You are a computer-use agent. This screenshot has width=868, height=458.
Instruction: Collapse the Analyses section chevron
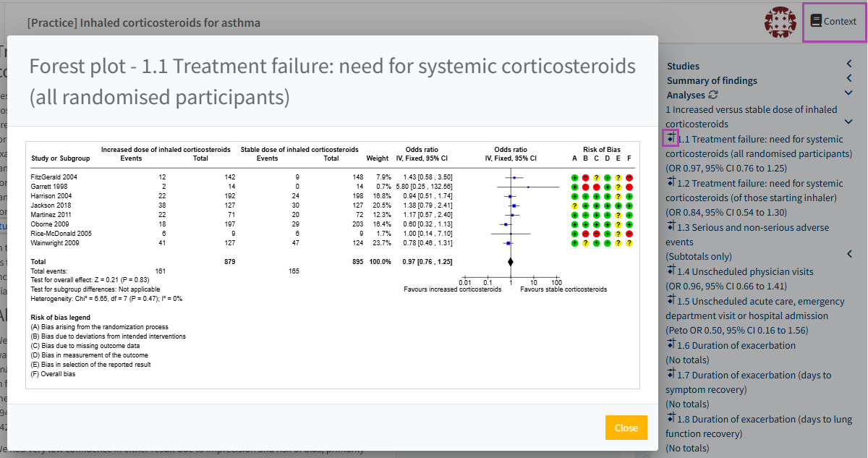click(x=849, y=95)
